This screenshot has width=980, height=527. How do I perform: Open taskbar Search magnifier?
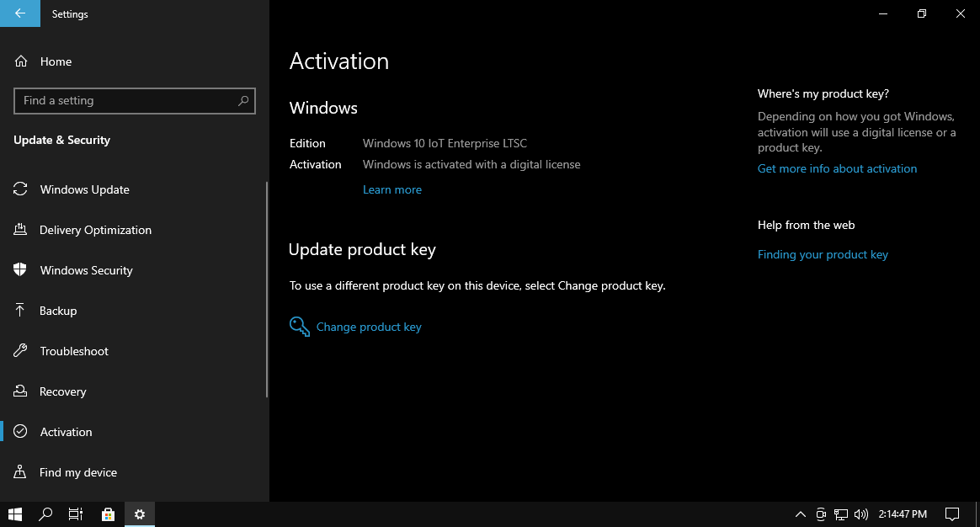click(45, 514)
